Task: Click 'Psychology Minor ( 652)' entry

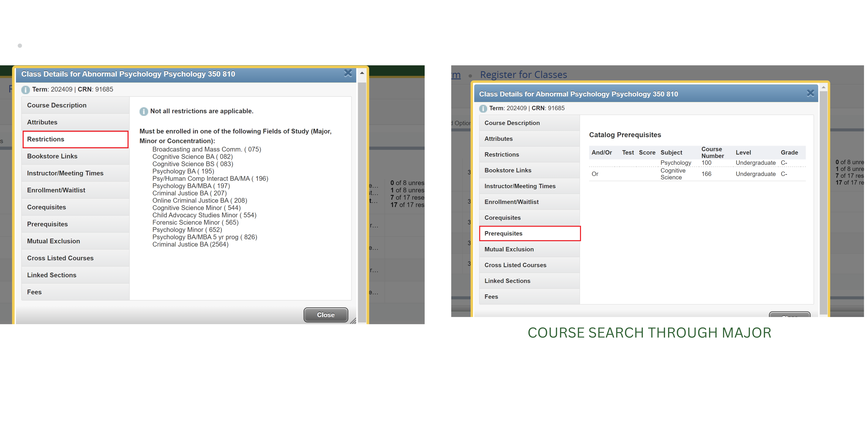Action: [x=187, y=230]
